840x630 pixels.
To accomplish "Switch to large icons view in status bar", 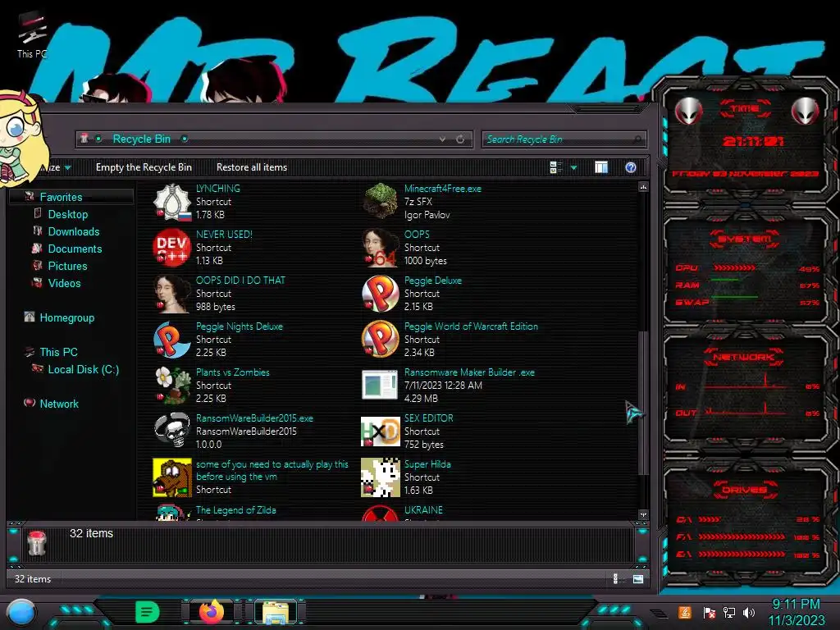I will pos(638,578).
